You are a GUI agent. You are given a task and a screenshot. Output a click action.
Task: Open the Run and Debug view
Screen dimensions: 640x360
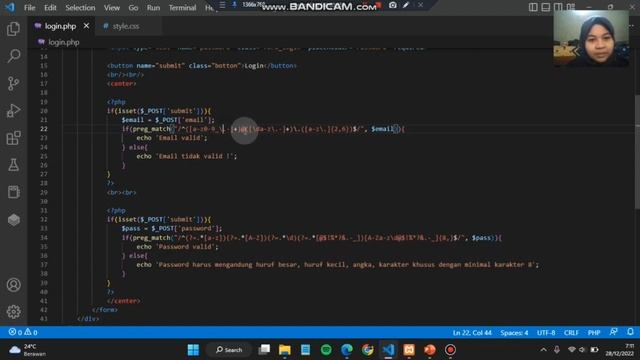pos(13,111)
